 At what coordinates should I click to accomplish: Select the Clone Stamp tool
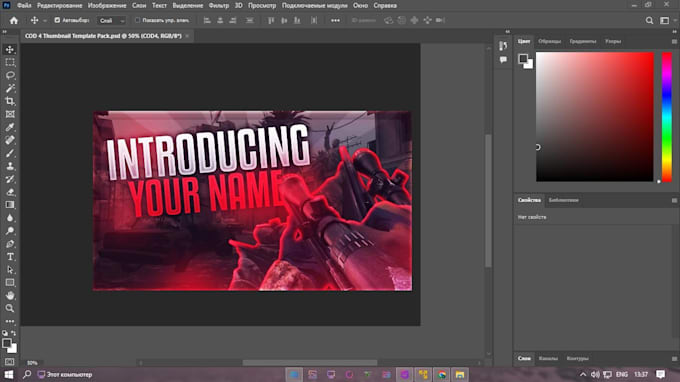pos(10,166)
